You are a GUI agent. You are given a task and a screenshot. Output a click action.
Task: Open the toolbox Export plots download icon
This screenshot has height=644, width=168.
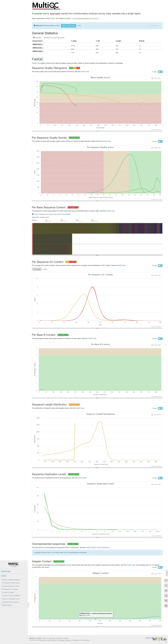[166, 596]
